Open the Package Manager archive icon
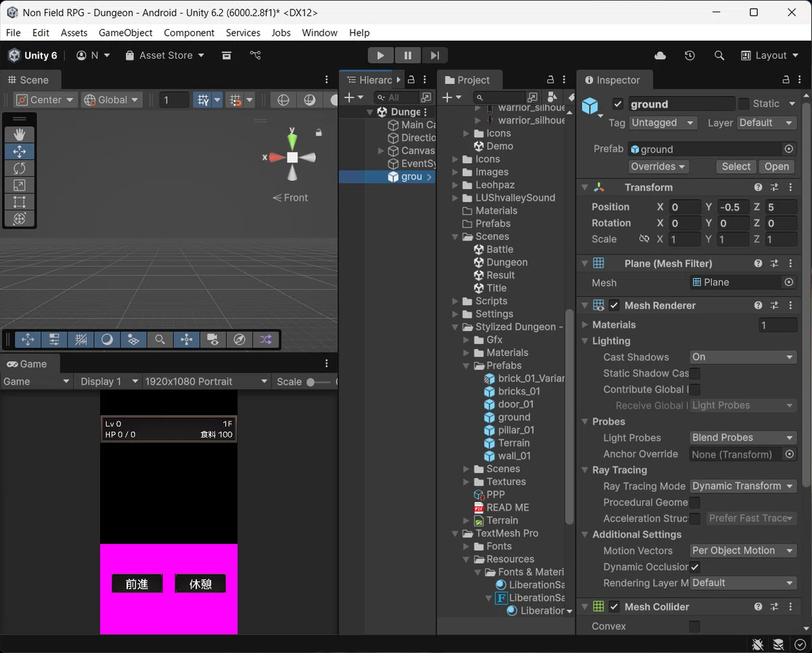This screenshot has height=653, width=812. [x=227, y=55]
